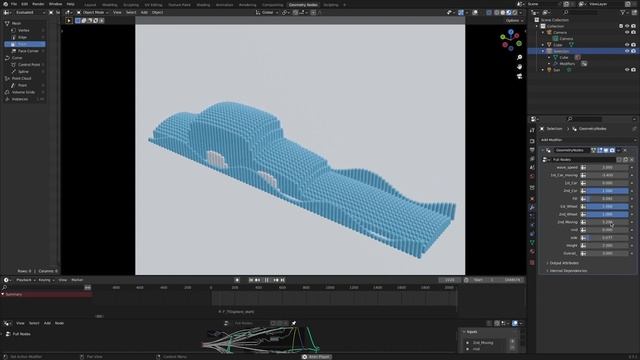
Task: Jump to the end frame button
Action: pyautogui.click(x=282, y=280)
